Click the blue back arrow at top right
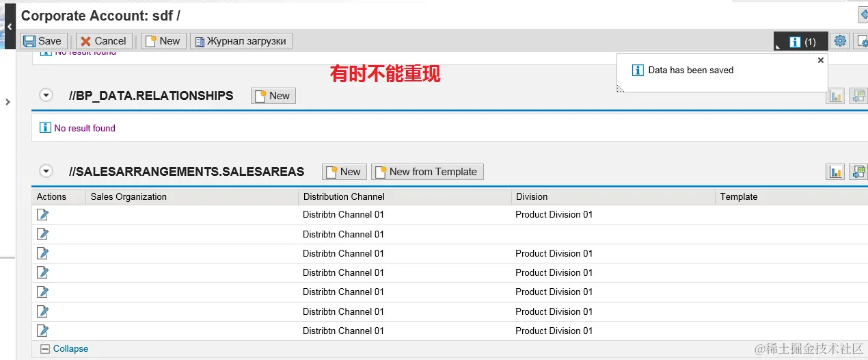Screen dimensions: 868x360 coord(863,14)
